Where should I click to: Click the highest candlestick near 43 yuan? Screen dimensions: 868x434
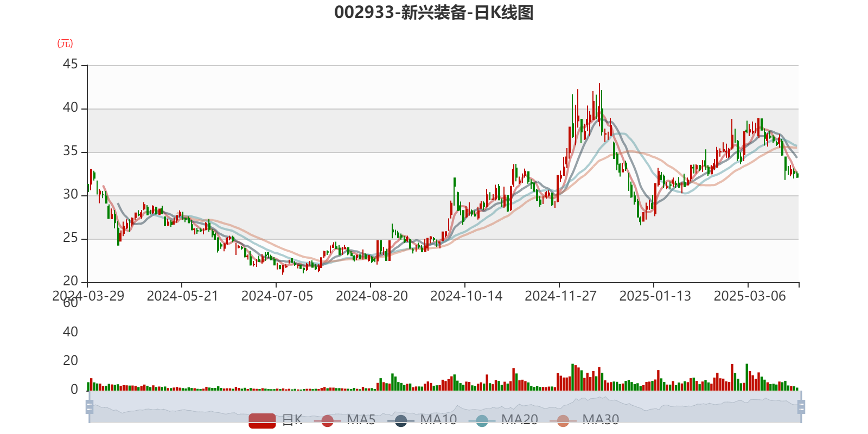(x=599, y=106)
